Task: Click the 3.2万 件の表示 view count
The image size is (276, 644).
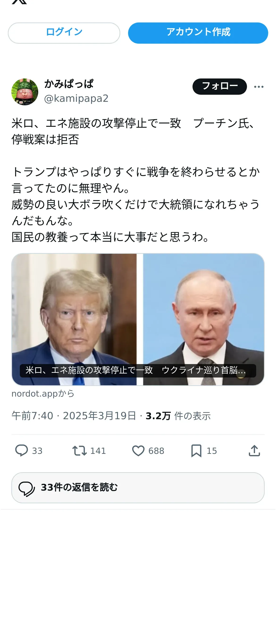Action: (178, 416)
